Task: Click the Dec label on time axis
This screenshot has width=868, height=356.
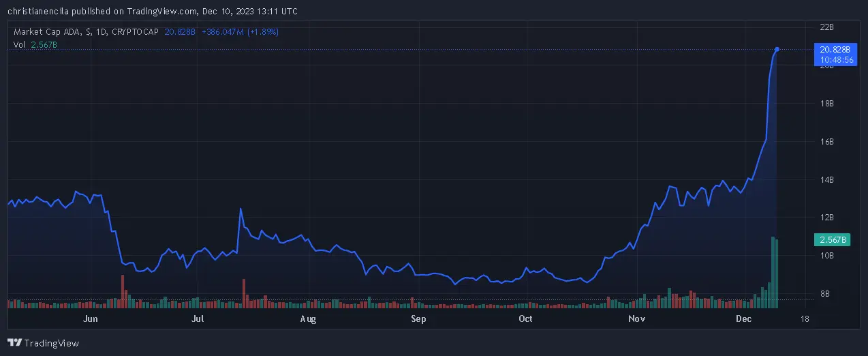Action: tap(744, 318)
